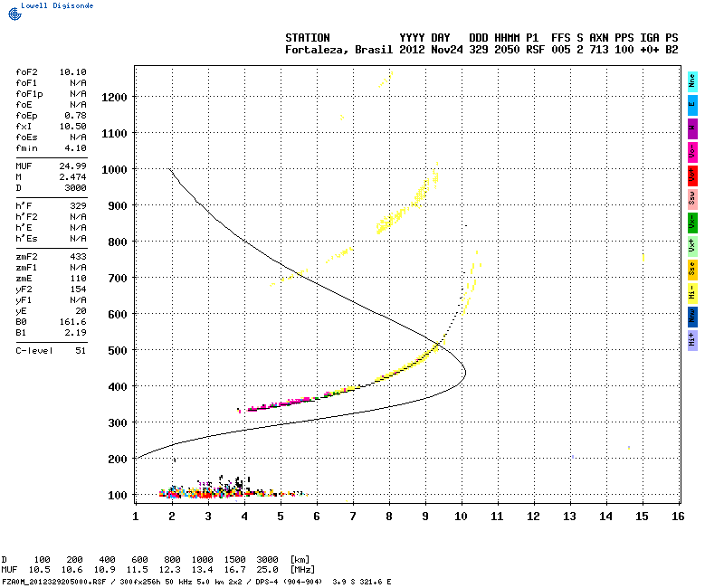Click the MUF table value 25.0
This screenshot has width=724, height=588.
[267, 570]
